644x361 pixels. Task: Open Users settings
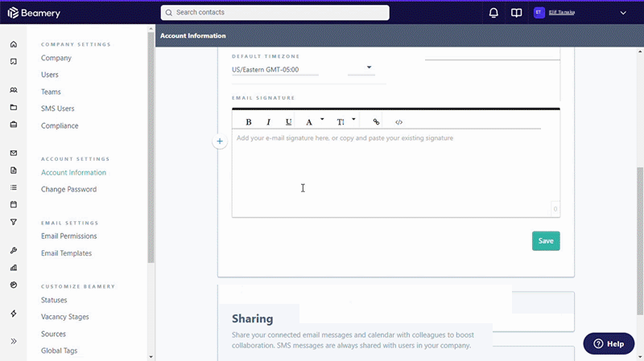coord(50,75)
